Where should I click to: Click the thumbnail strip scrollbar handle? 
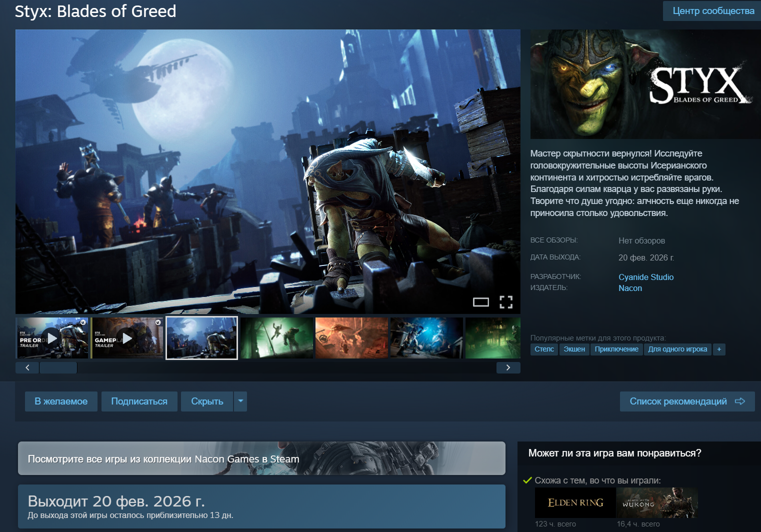point(58,367)
